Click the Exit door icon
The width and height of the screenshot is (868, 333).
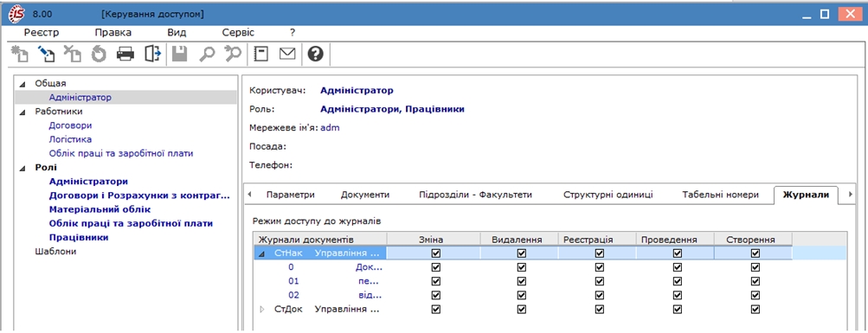pos(152,54)
